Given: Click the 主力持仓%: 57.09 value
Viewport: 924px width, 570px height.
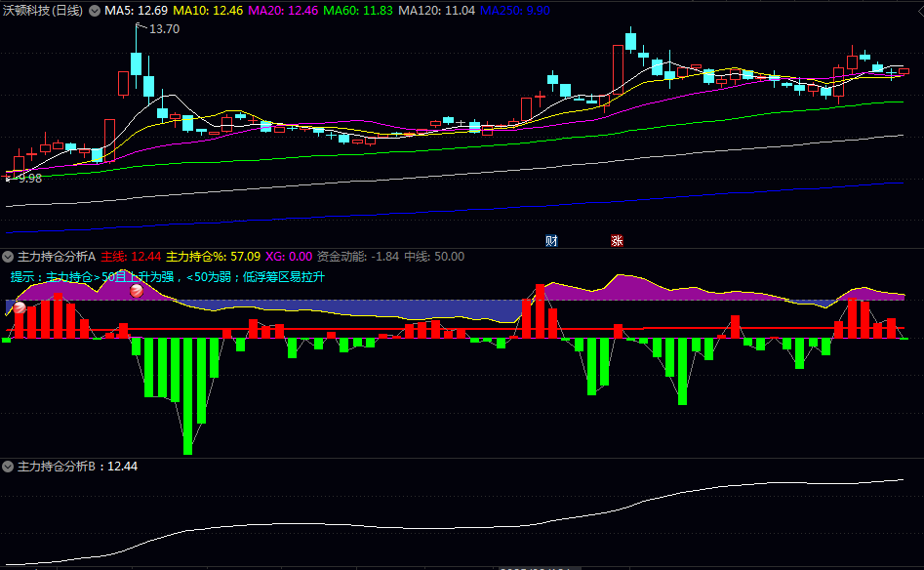Looking at the screenshot, I should click(214, 257).
